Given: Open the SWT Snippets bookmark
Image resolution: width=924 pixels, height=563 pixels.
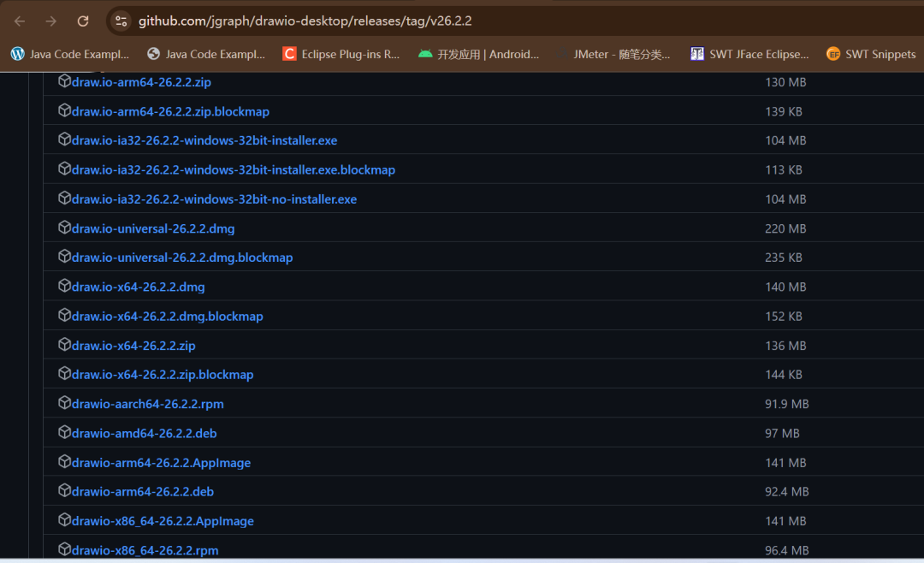Looking at the screenshot, I should pos(871,54).
